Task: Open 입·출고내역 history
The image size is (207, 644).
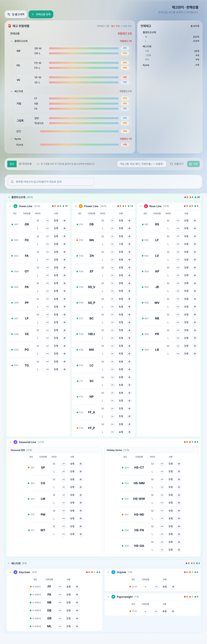Action: click(16, 14)
